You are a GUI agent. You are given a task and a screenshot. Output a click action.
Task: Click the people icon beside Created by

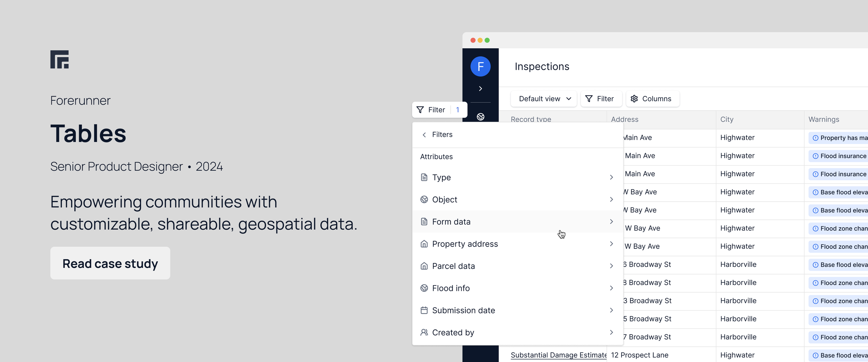coord(424,333)
